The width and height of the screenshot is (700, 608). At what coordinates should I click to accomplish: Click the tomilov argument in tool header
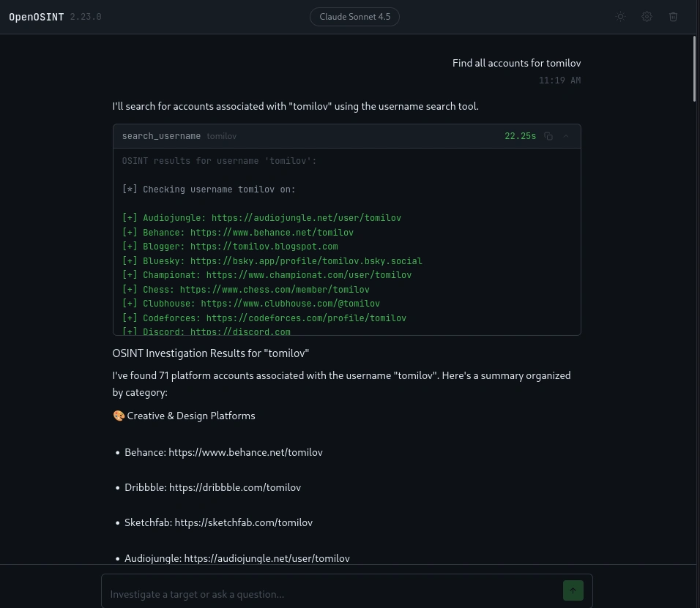[221, 136]
